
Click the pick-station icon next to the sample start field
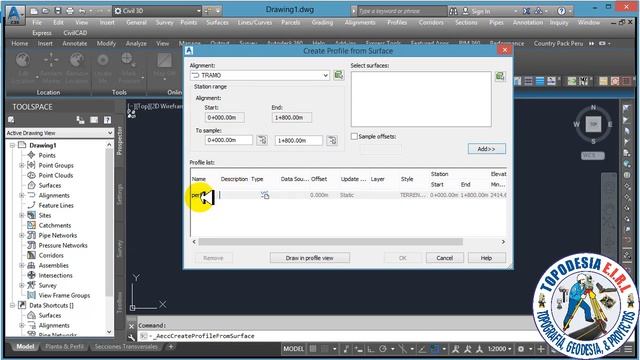click(262, 140)
